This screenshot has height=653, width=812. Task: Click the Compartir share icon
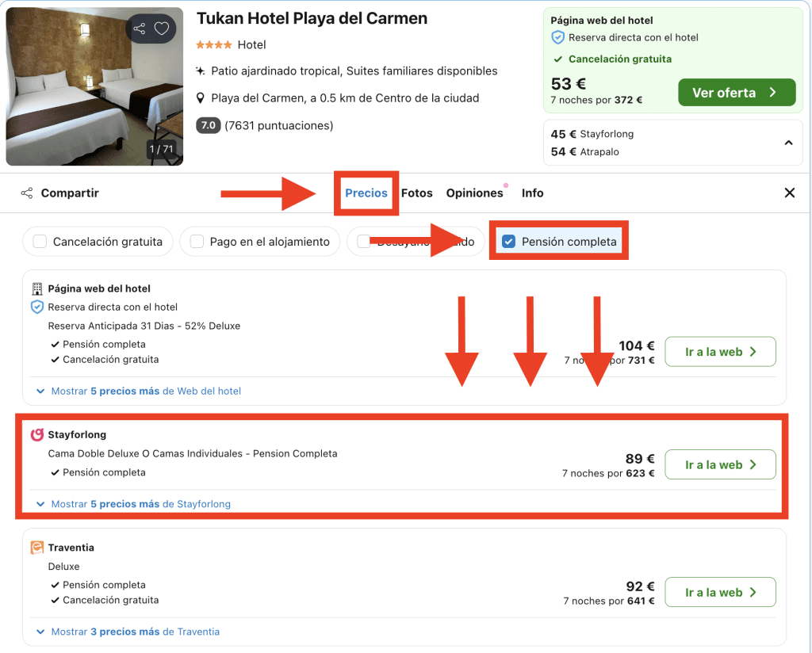(27, 193)
